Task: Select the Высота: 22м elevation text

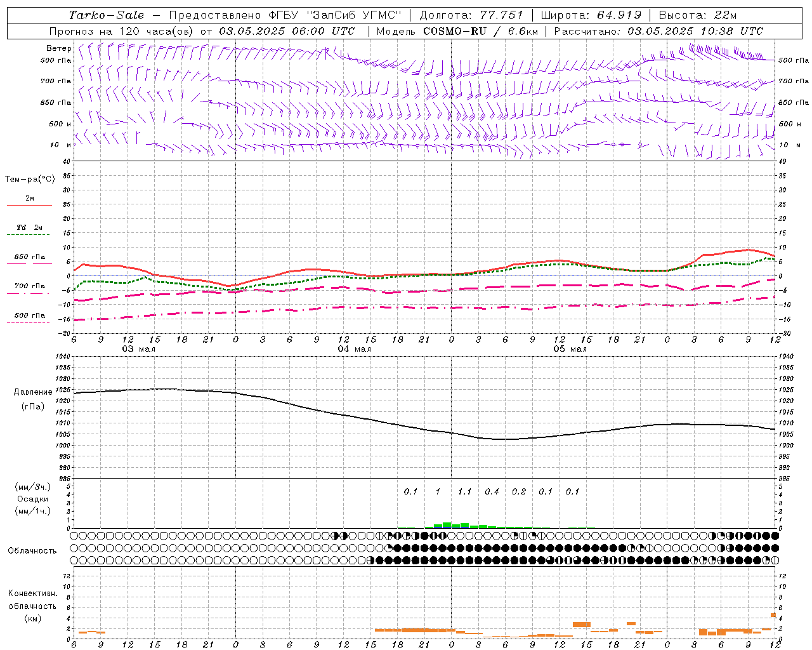Action: point(698,15)
